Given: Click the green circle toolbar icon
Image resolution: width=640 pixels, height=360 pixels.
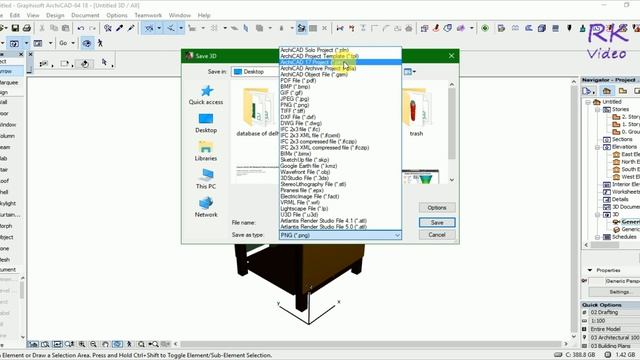Looking at the screenshot, I should point(485,28).
